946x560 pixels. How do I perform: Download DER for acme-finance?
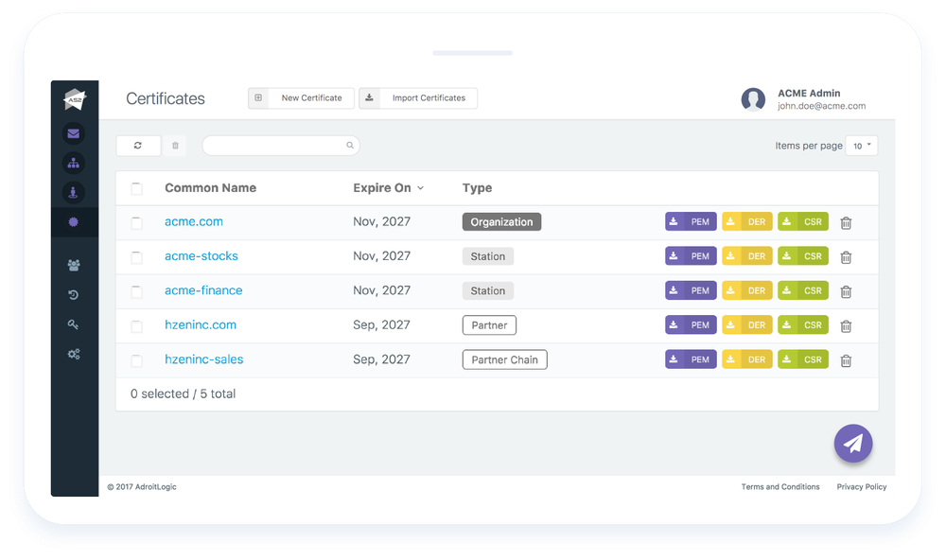click(x=747, y=290)
